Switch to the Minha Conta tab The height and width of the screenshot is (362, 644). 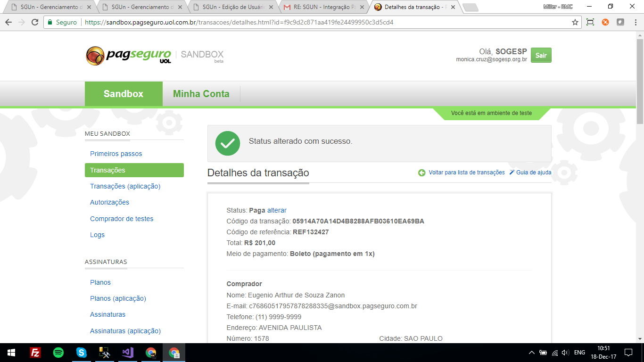pos(201,94)
